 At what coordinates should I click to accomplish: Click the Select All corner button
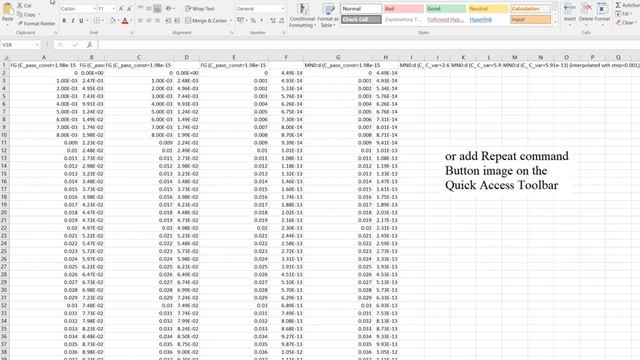5,57
